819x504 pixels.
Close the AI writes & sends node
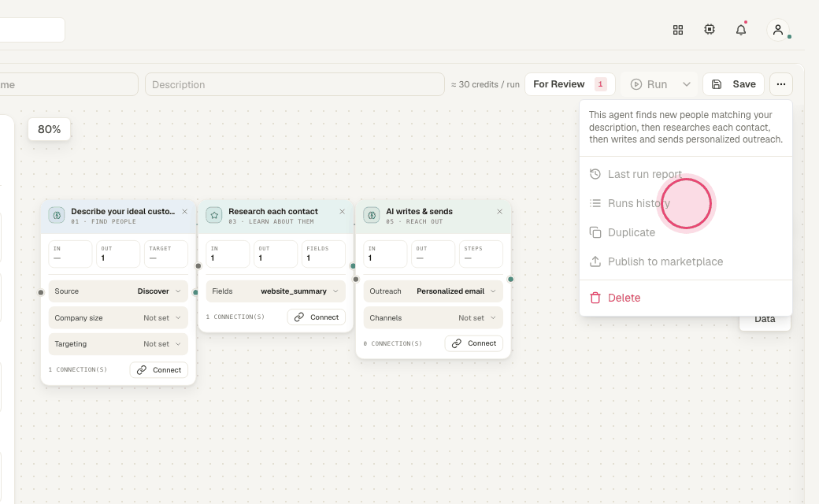point(499,212)
